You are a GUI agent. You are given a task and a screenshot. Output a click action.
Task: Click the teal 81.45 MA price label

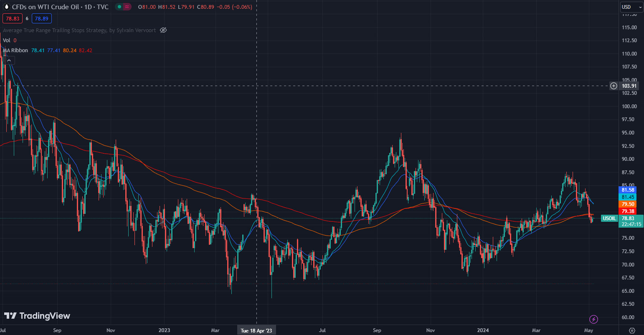click(628, 197)
